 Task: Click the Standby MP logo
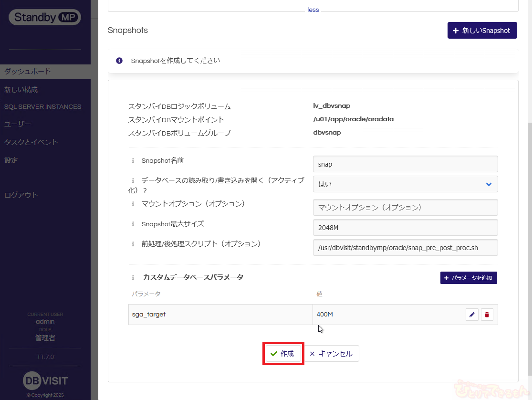45,17
